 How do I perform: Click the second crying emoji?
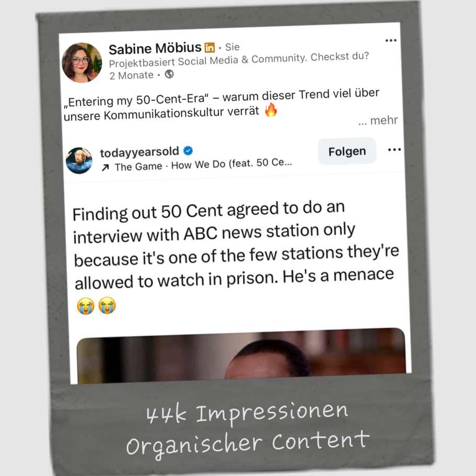(x=107, y=305)
